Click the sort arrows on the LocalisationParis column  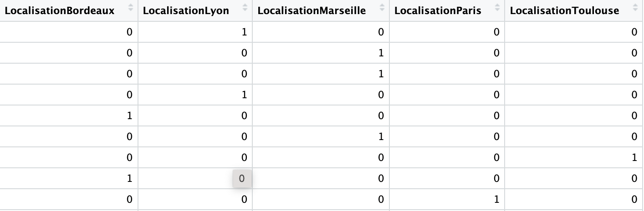click(497, 7)
